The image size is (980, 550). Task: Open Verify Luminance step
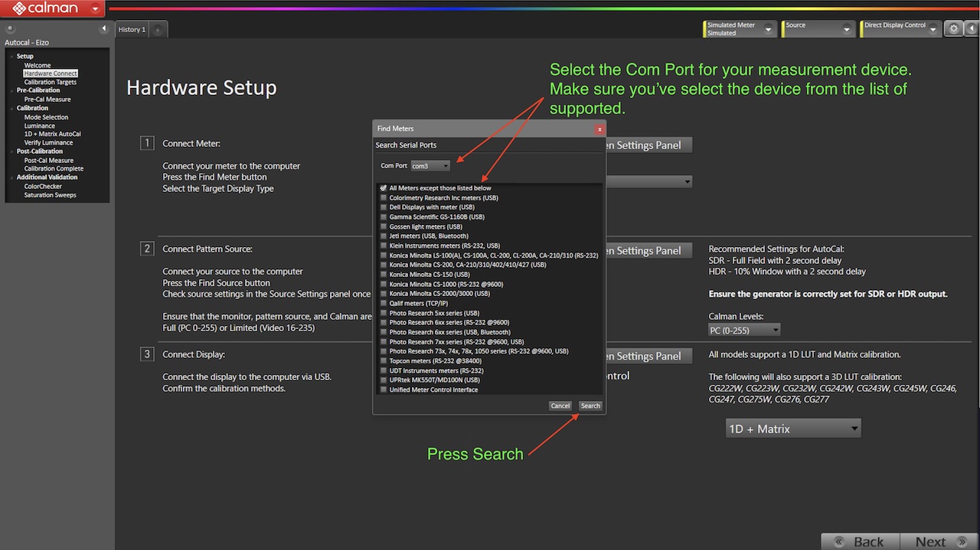pos(48,142)
